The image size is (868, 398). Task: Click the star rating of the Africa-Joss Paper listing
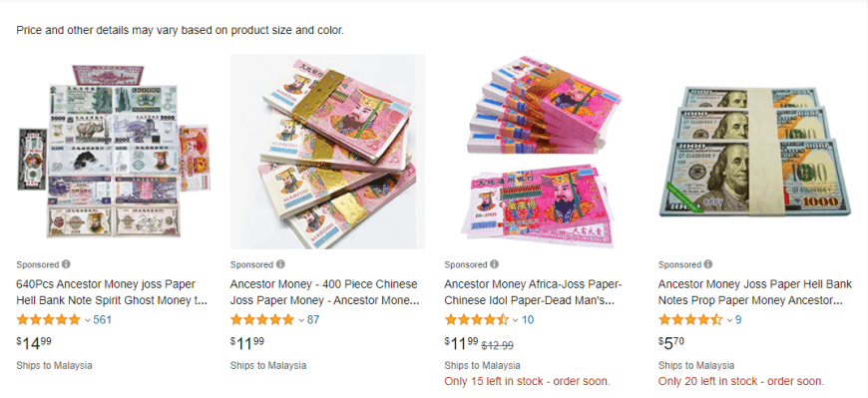point(477,319)
